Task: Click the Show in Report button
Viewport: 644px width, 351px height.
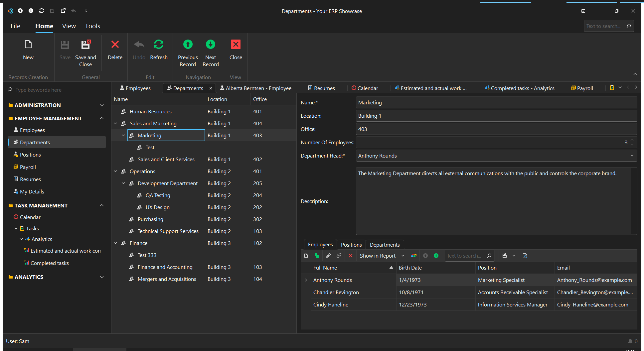Action: point(378,256)
